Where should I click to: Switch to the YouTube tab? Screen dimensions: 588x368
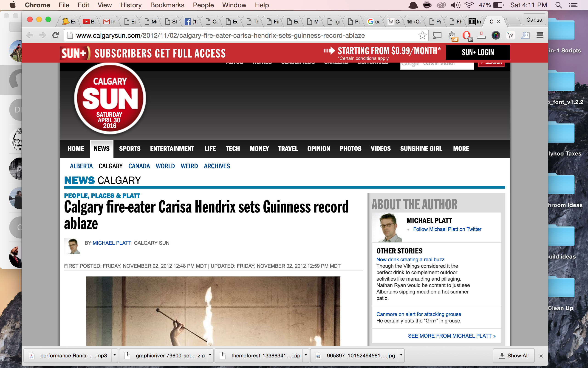tap(89, 22)
